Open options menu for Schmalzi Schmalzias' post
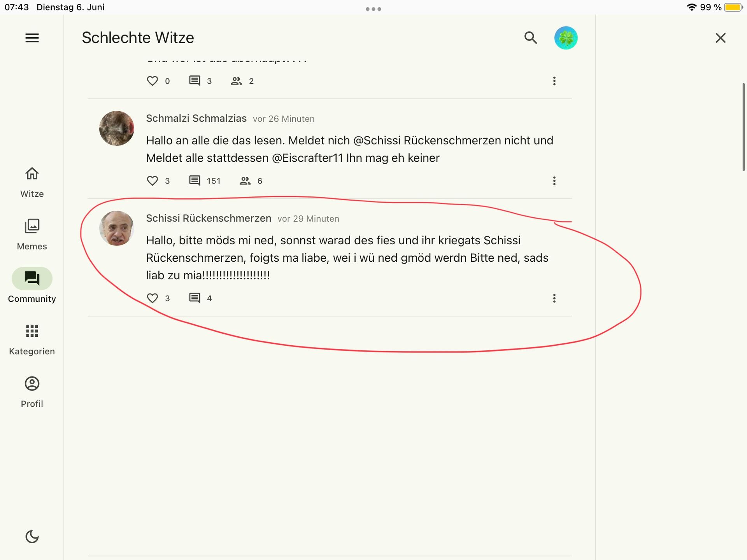Viewport: 747px width, 560px height. pyautogui.click(x=554, y=181)
